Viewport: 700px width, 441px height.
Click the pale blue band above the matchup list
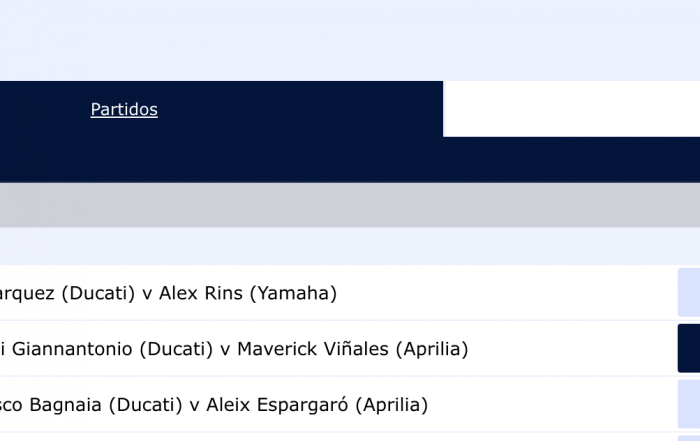pos(350,246)
